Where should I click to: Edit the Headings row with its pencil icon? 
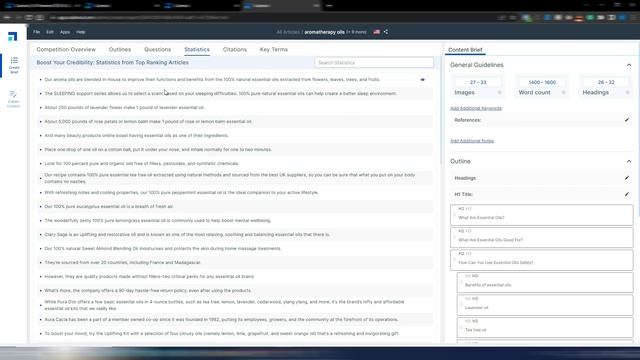click(x=627, y=178)
